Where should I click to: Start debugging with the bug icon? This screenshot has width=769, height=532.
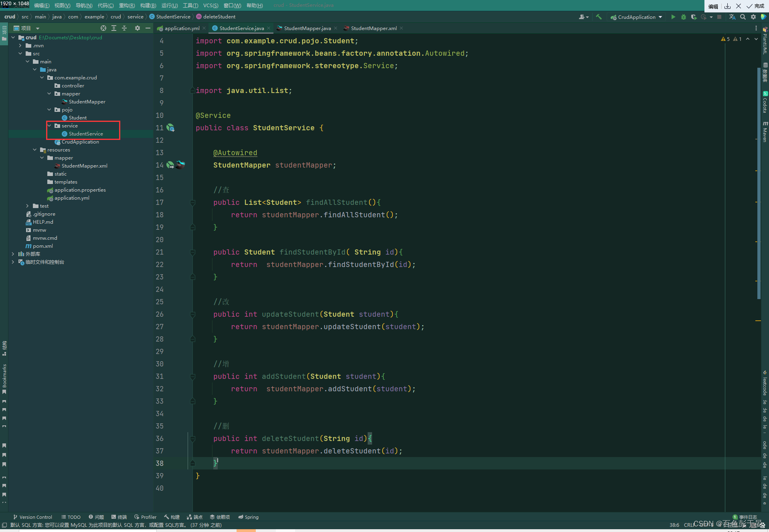tap(684, 17)
